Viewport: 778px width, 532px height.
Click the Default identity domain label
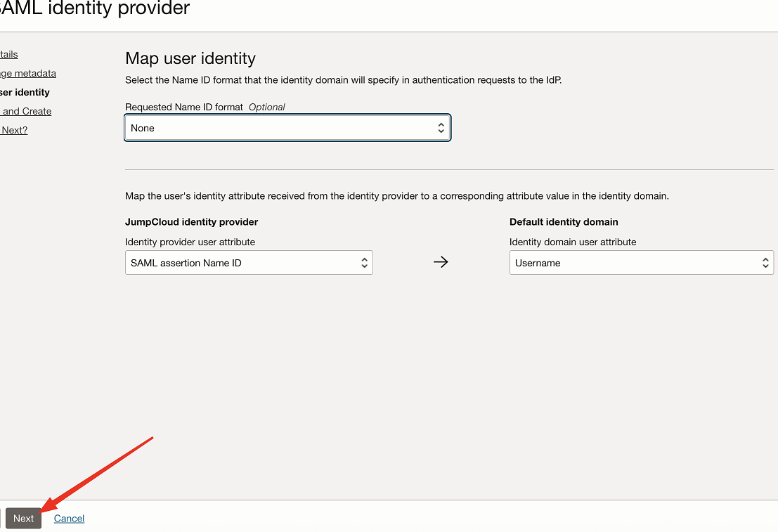[x=564, y=222]
